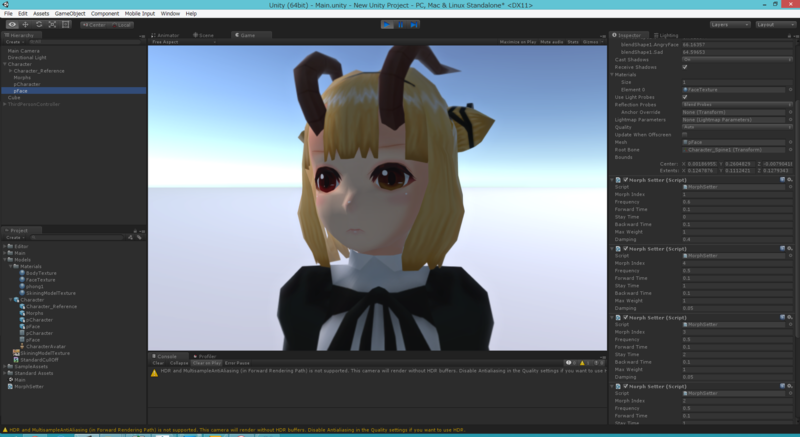The height and width of the screenshot is (437, 800).
Task: Click the BodyTexture material icon
Action: click(22, 273)
